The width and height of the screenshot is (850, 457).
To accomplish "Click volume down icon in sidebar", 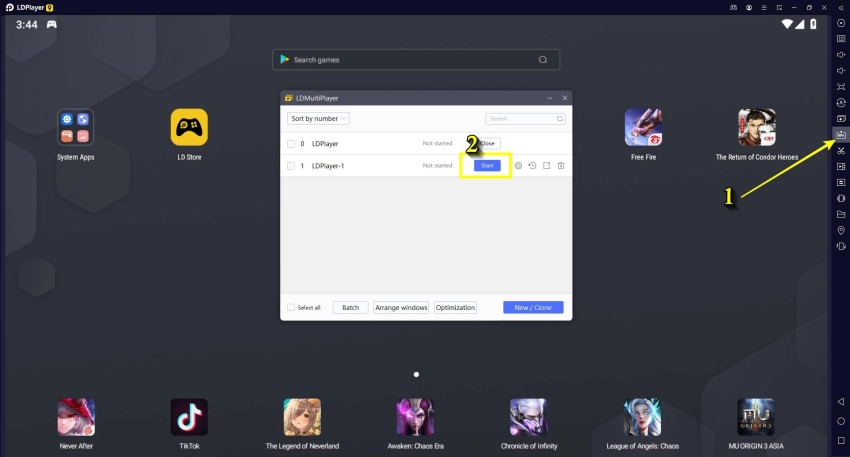I will (841, 70).
